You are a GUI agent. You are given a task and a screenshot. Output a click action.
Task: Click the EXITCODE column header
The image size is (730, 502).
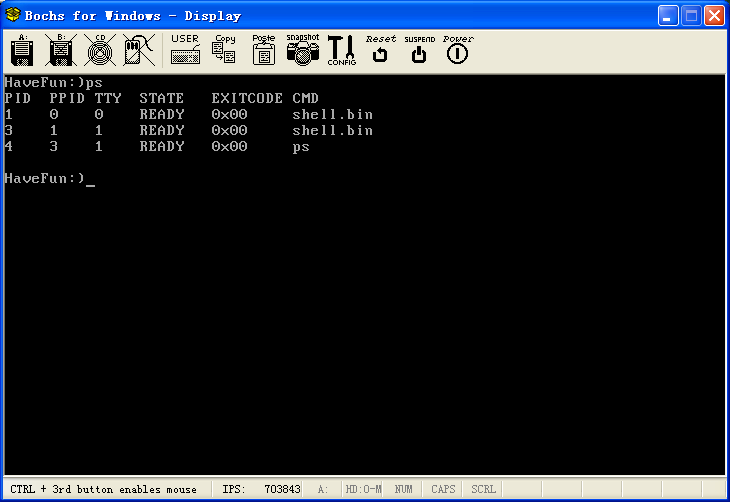(x=247, y=98)
